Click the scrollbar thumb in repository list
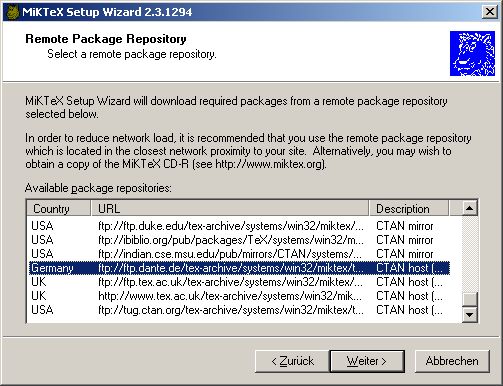The height and width of the screenshot is (386, 503). 469,299
